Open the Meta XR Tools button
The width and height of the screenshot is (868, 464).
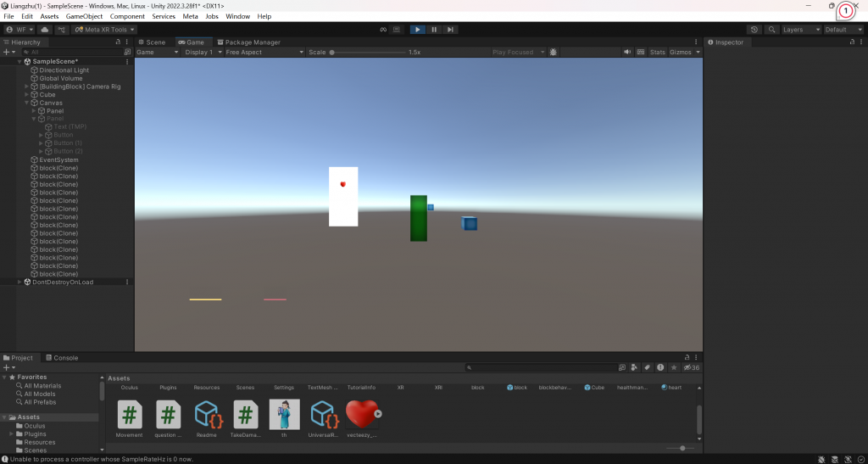pos(104,30)
